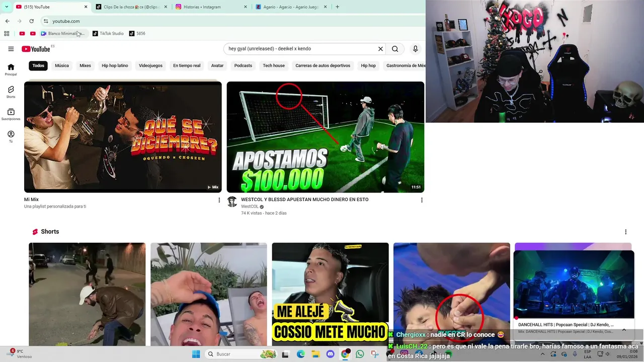Viewport: 644px width, 362px height.
Task: Click the magnifier search button
Action: [395, 49]
